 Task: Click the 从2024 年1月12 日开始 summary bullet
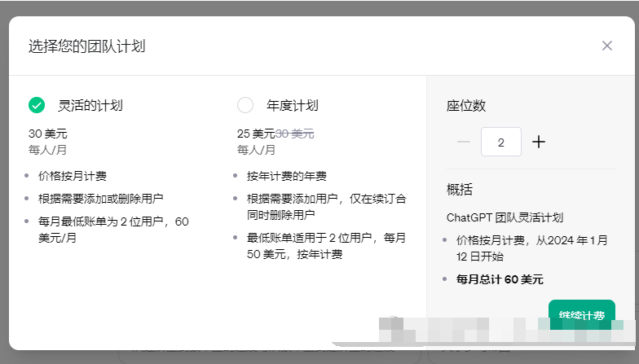pyautogui.click(x=531, y=248)
